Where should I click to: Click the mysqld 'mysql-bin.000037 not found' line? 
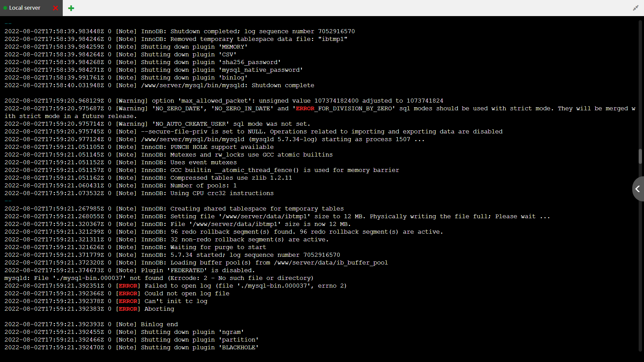pos(159,278)
